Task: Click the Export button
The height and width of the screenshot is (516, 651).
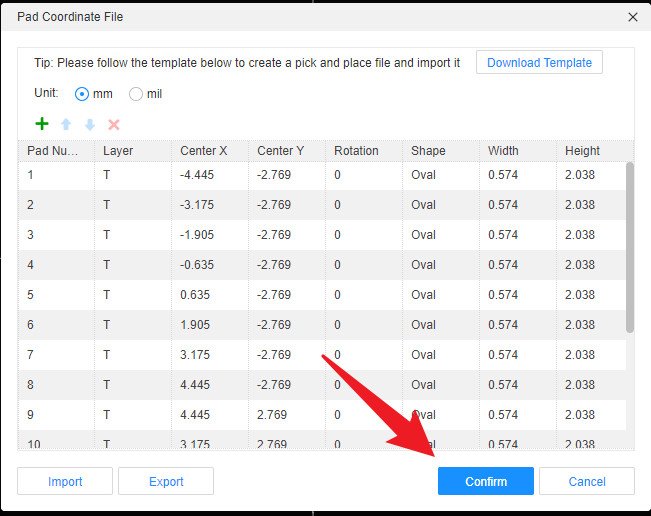Action: pos(166,481)
